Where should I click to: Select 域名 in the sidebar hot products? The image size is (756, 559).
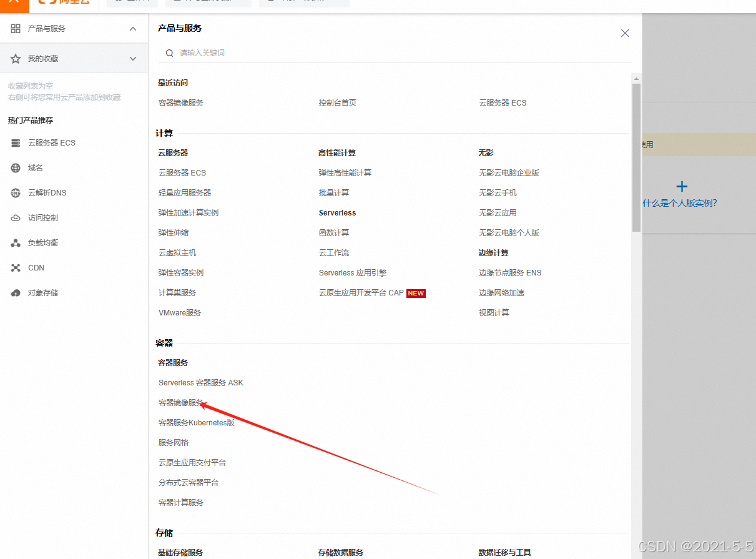(x=36, y=168)
